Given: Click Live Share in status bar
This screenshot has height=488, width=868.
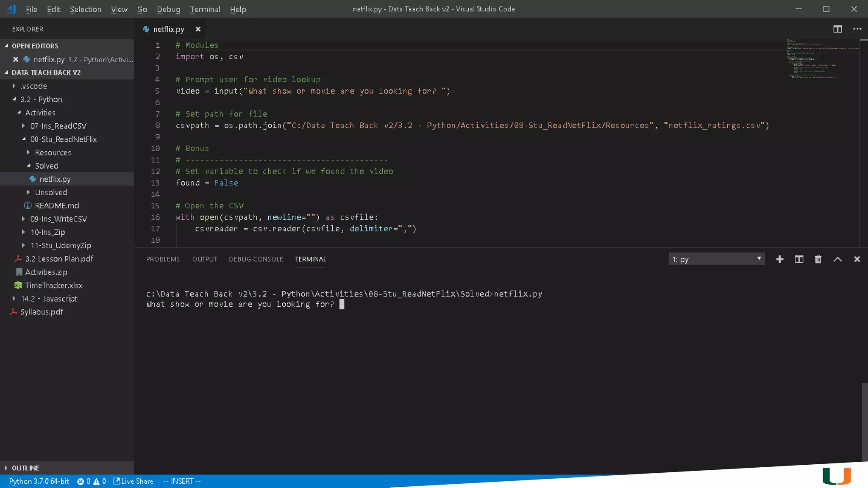Looking at the screenshot, I should (x=133, y=481).
